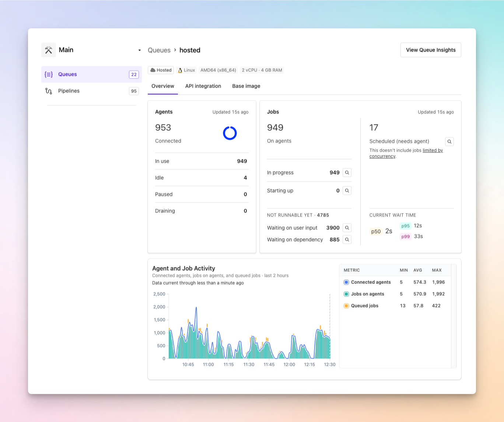
Task: Click the Queues count badge 22
Action: point(134,74)
